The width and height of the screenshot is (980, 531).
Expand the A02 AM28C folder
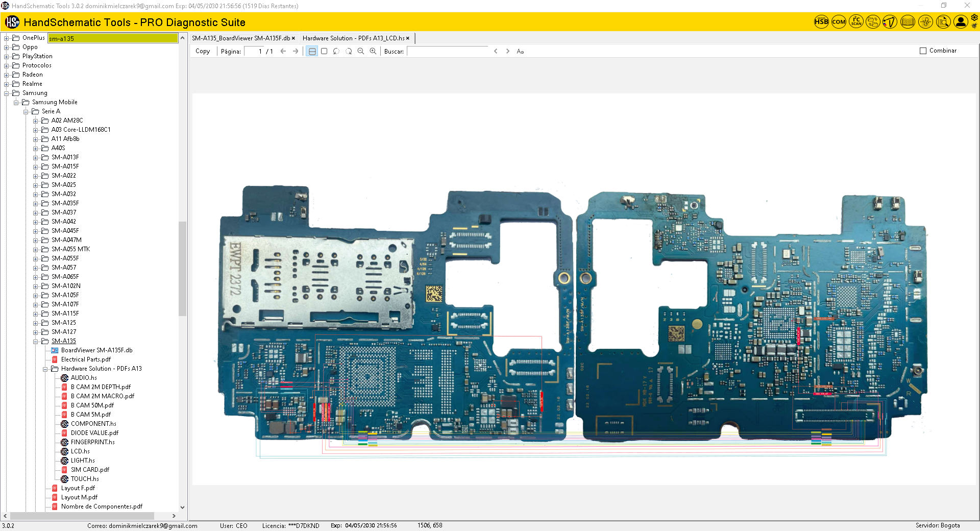[x=36, y=120]
